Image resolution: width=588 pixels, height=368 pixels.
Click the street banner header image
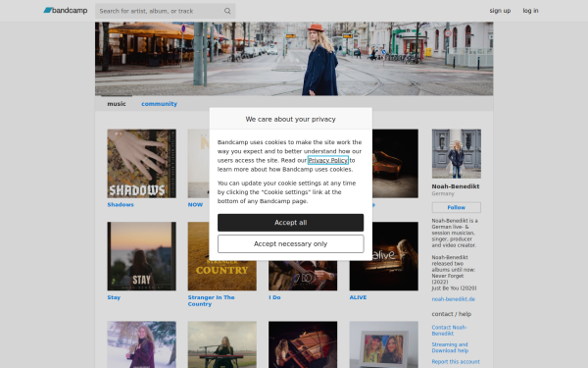[x=294, y=59]
